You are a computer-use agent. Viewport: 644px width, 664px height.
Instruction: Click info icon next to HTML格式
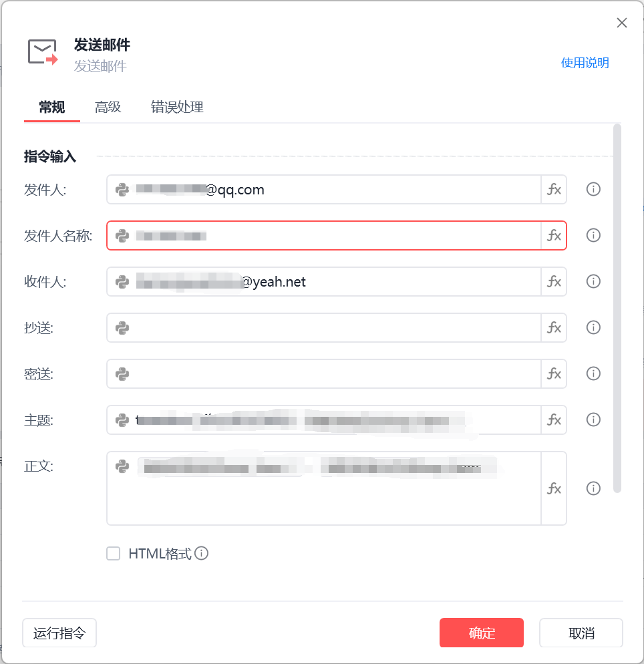pos(202,554)
